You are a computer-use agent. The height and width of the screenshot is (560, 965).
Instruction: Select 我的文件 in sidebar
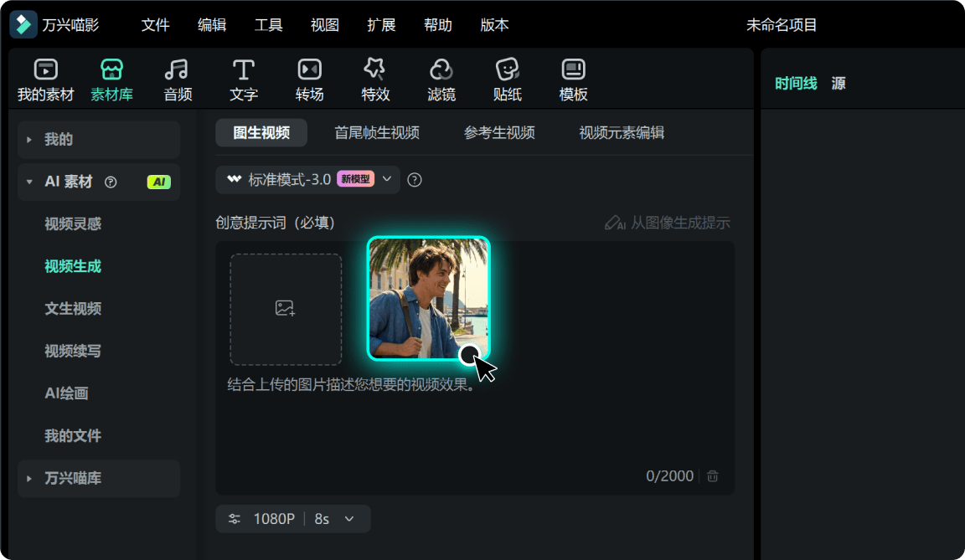click(73, 436)
